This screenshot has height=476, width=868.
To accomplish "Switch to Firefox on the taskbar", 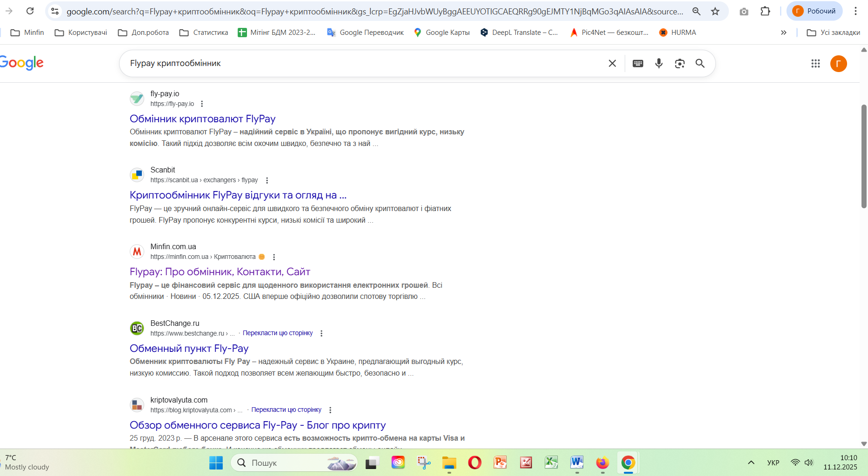I will pyautogui.click(x=602, y=463).
